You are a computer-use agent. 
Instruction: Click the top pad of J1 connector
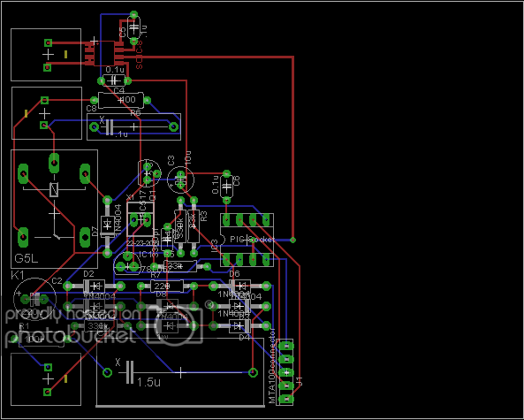[285, 346]
